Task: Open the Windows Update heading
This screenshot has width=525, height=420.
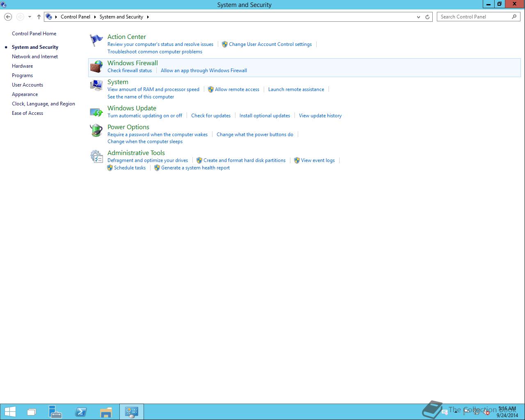Action: coord(132,108)
